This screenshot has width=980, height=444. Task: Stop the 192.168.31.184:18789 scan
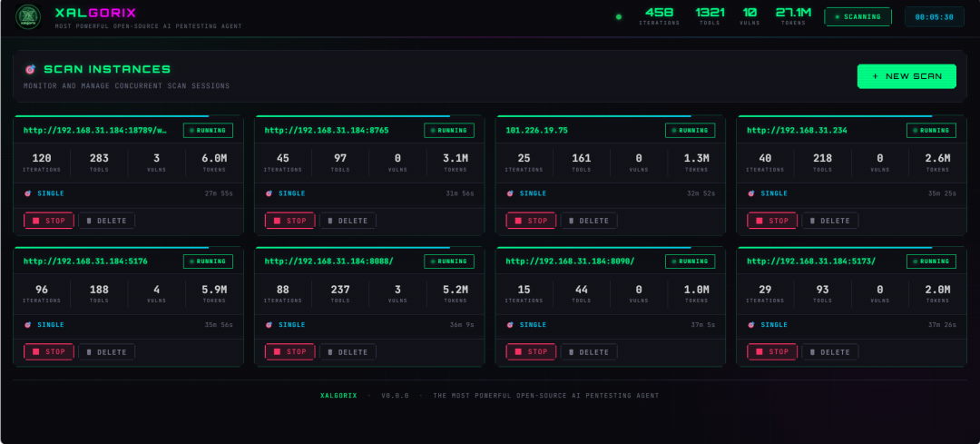(49, 221)
